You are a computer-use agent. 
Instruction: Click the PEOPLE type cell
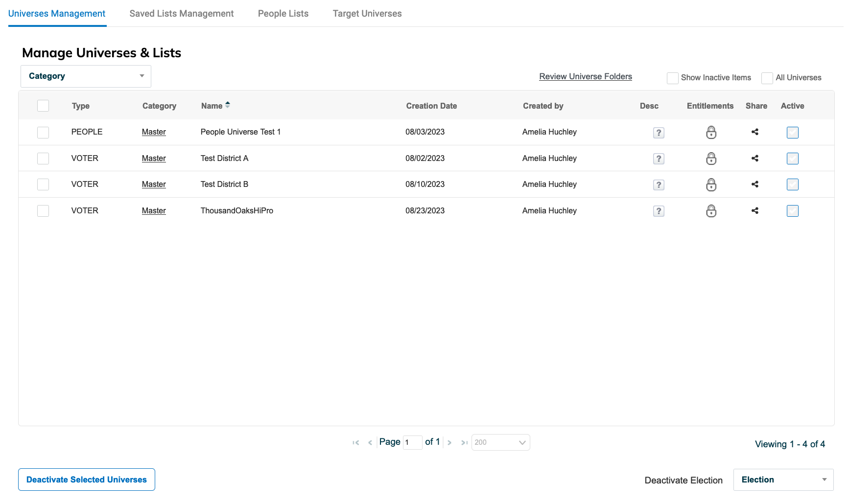(x=87, y=132)
